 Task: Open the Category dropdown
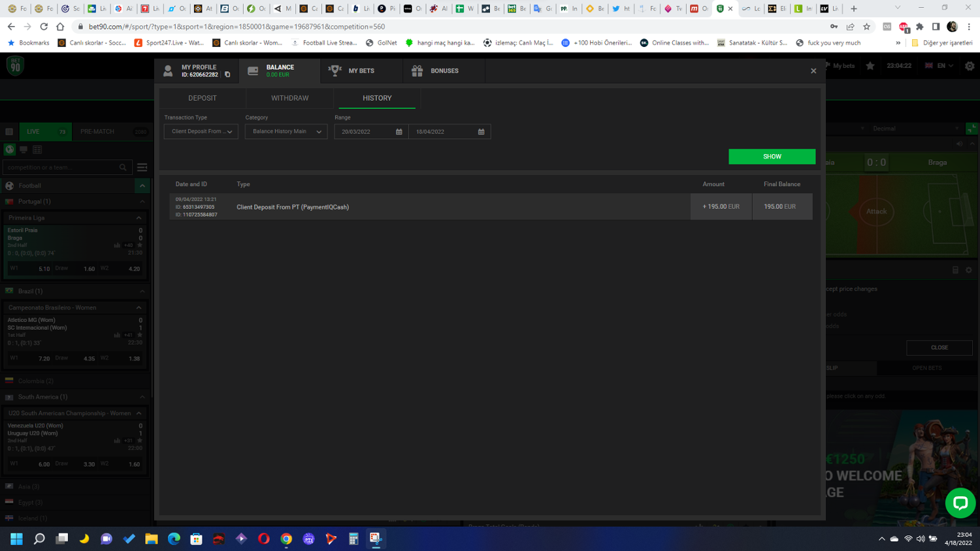coord(286,132)
